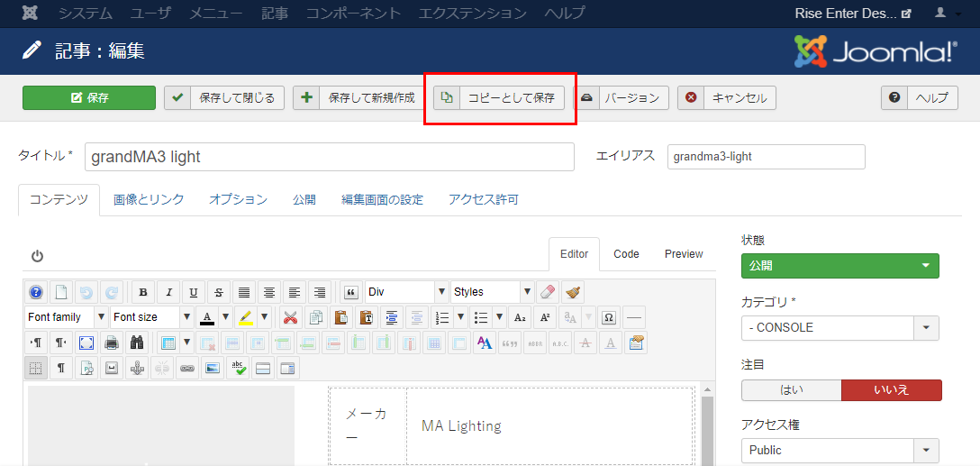Click 保存して新規作成 button
Viewport: 980px width, 466px height.
point(358,98)
